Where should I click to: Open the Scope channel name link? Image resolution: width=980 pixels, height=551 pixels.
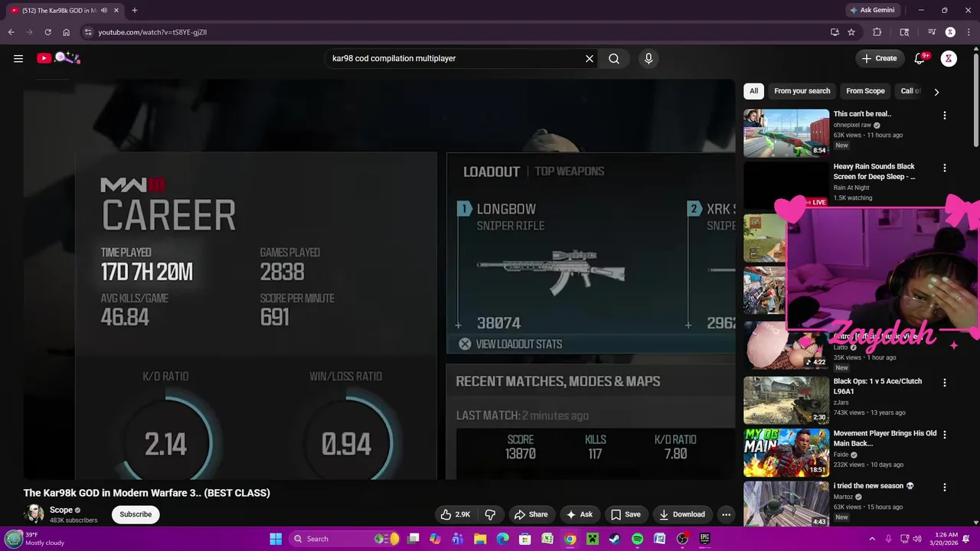tap(61, 510)
